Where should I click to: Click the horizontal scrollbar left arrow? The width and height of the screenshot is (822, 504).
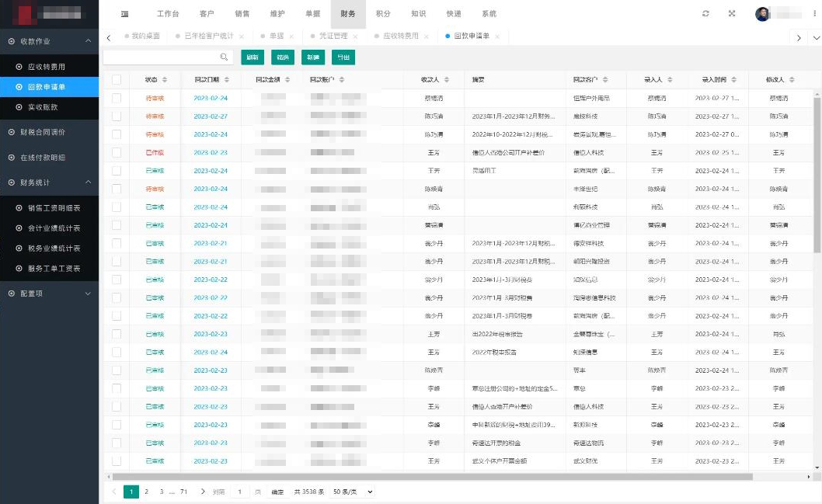(x=109, y=477)
